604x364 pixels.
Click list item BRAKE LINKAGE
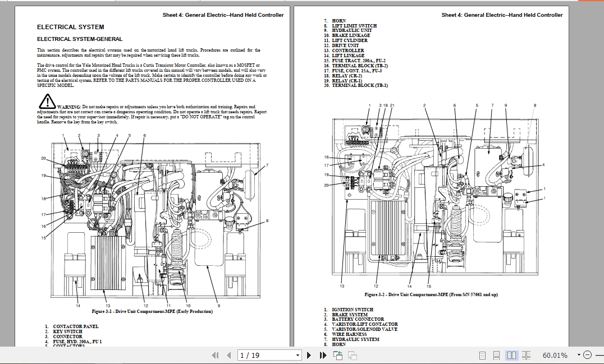click(347, 35)
